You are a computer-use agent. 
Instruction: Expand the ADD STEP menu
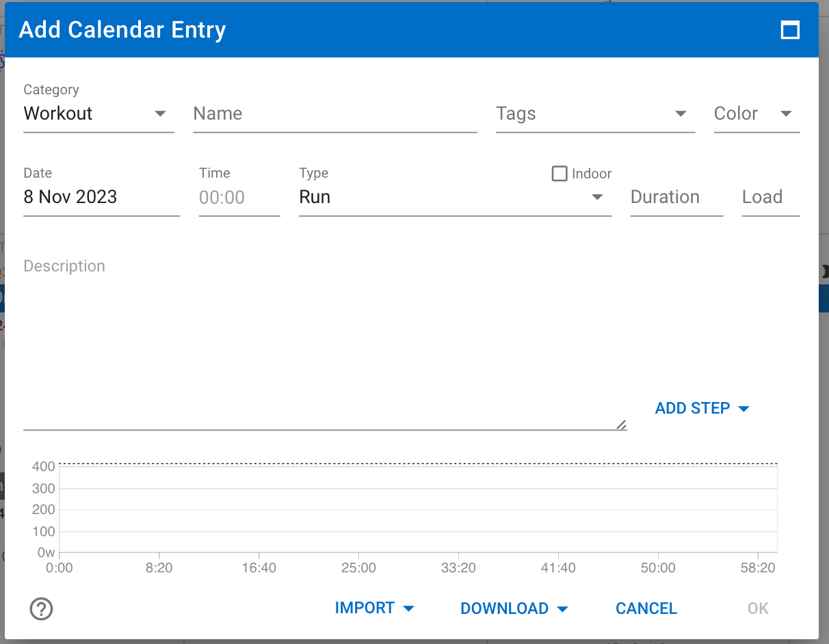click(x=702, y=408)
